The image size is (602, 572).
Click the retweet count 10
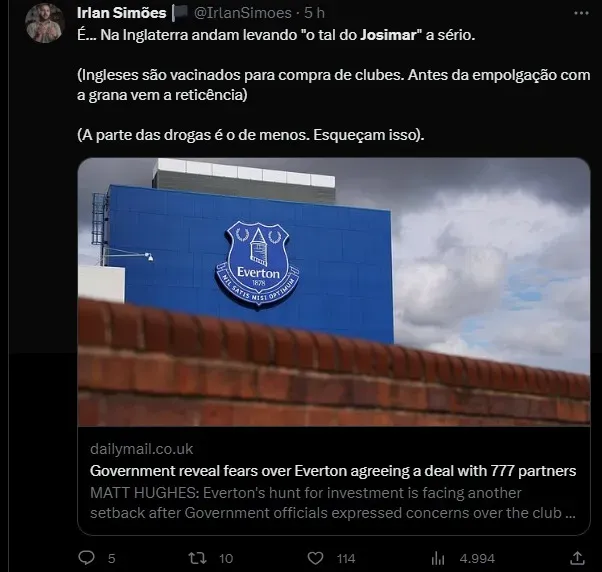tap(226, 558)
